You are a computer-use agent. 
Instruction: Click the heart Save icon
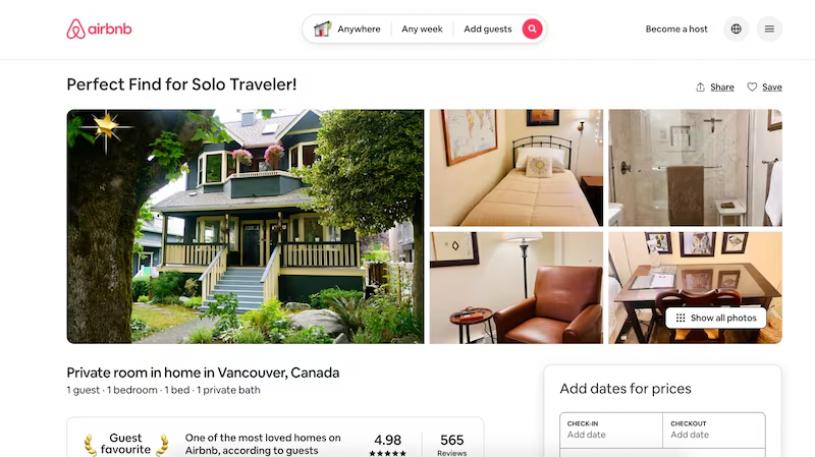tap(752, 87)
